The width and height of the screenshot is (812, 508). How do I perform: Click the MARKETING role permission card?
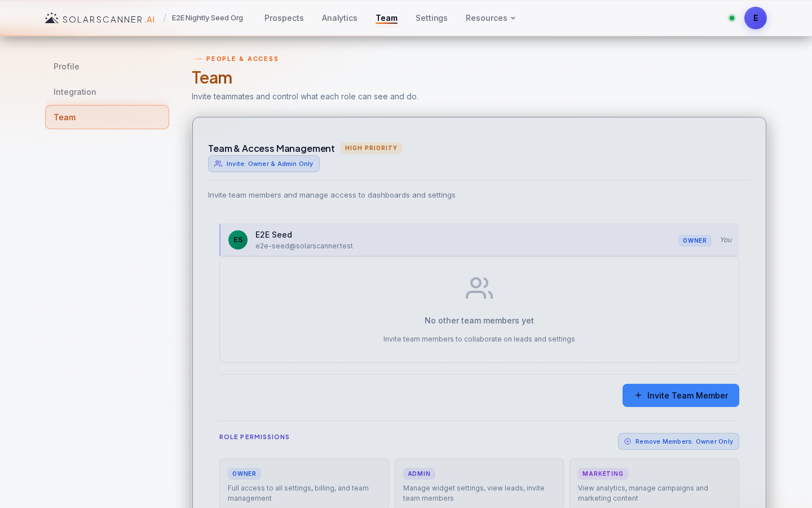654,483
